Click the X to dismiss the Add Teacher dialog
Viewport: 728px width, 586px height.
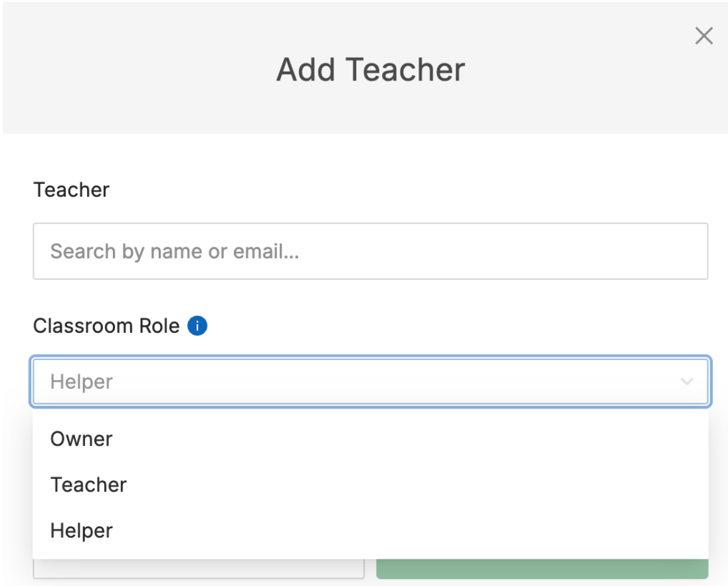coord(703,36)
